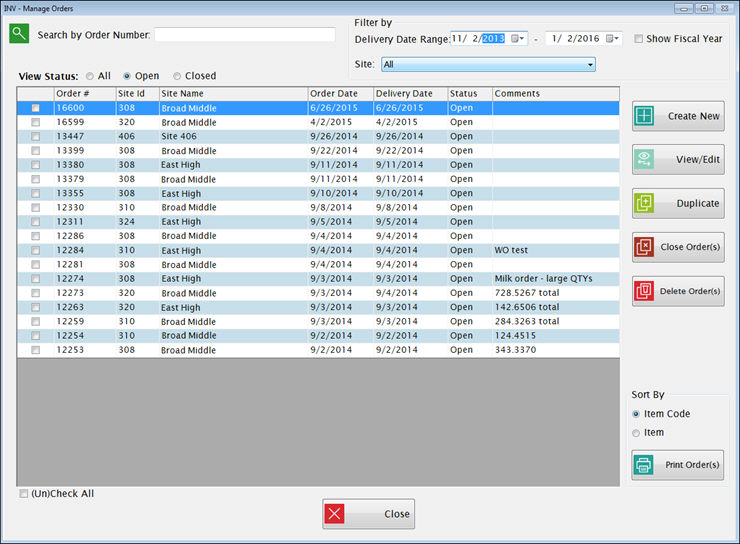740x544 pixels.
Task: Click the green search magnifier icon
Action: point(19,34)
